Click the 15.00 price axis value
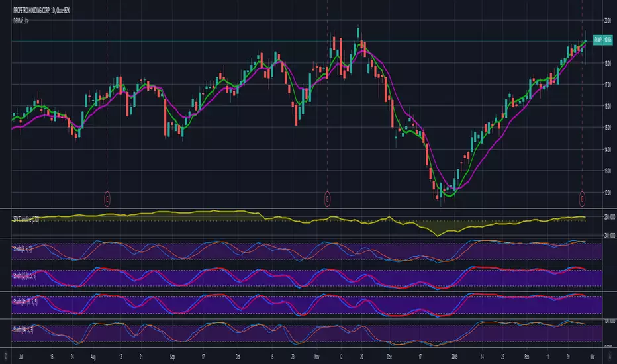 [608, 128]
